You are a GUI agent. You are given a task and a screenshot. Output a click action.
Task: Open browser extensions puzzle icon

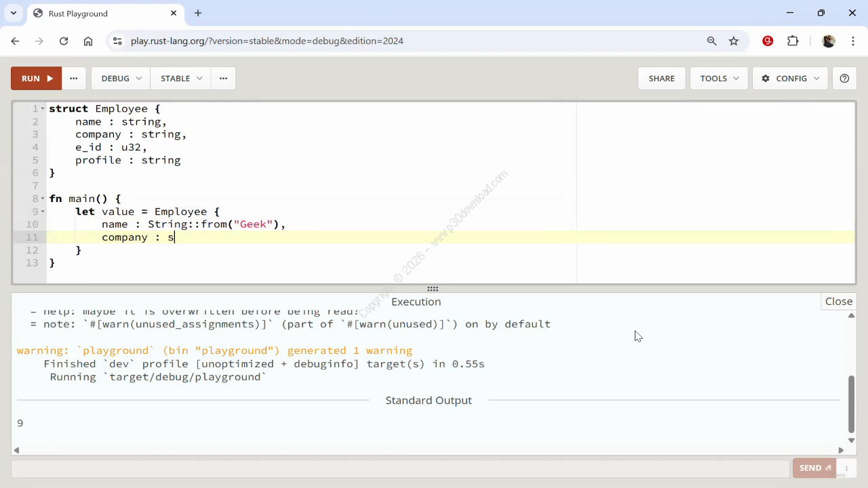[x=793, y=41]
